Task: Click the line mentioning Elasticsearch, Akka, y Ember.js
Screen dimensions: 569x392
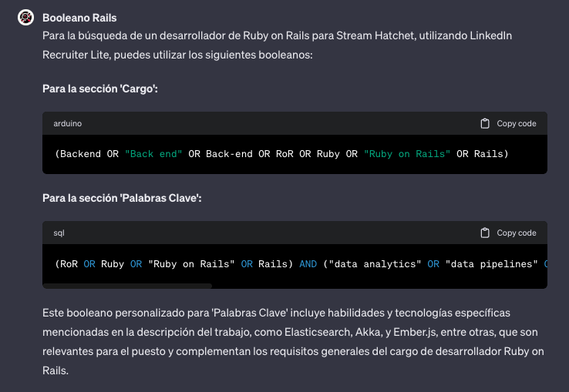Action: click(290, 332)
